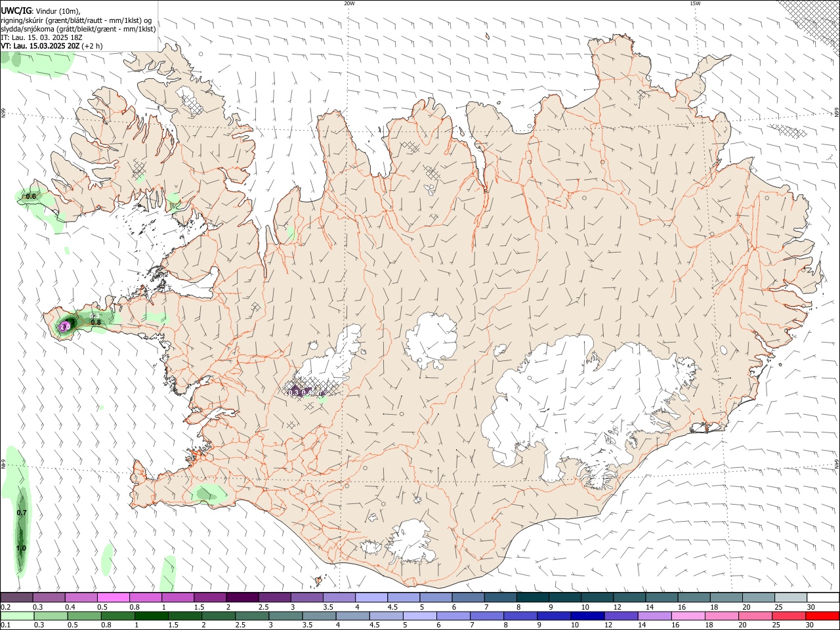The image size is (840, 630).
Task: Click the '20W' longitude label
Action: [x=349, y=3]
